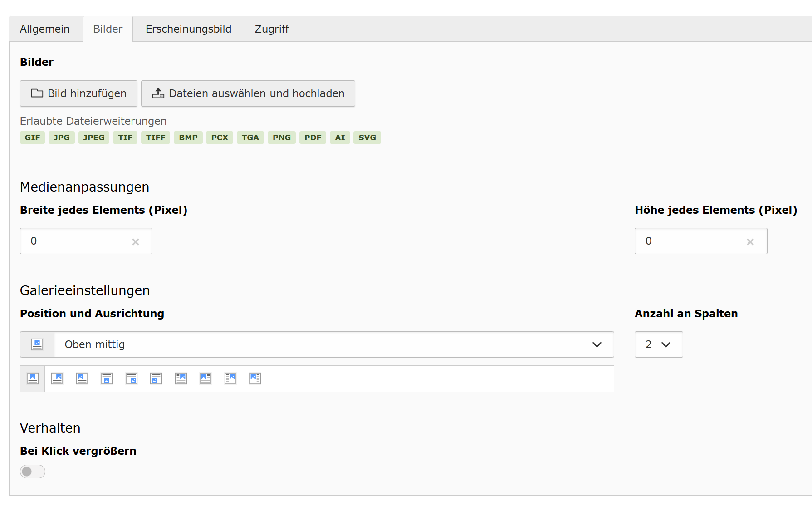Open the Zugriff tab
This screenshot has height=526, width=812.
coord(272,29)
